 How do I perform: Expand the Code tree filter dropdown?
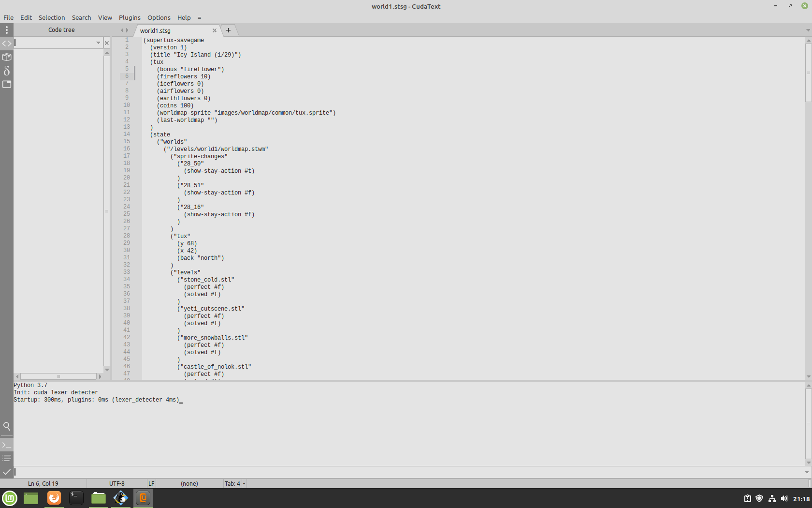click(x=98, y=43)
